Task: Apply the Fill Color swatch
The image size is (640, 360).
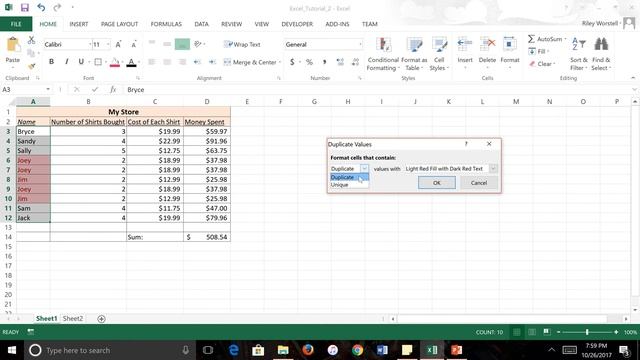Action: (115, 62)
